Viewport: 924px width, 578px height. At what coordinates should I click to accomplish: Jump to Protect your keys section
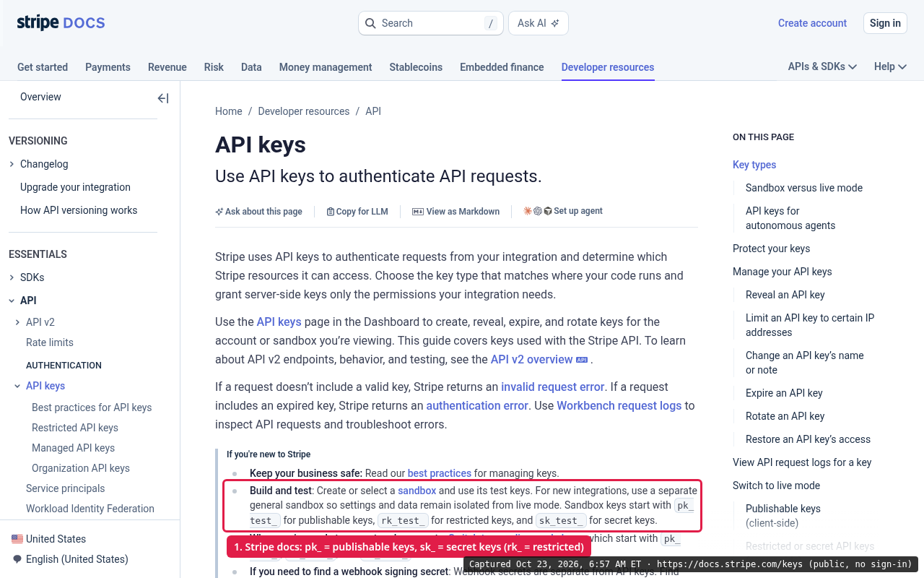click(x=771, y=249)
